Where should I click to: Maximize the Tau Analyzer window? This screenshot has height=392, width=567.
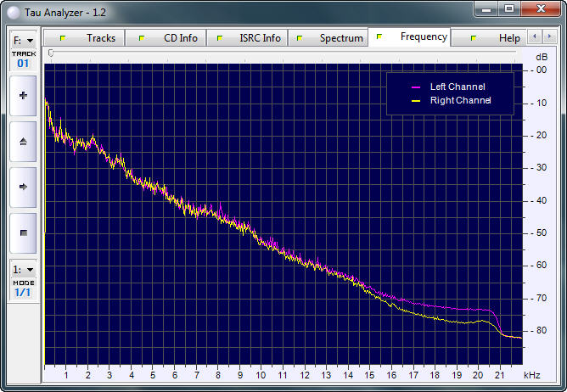[x=509, y=9]
